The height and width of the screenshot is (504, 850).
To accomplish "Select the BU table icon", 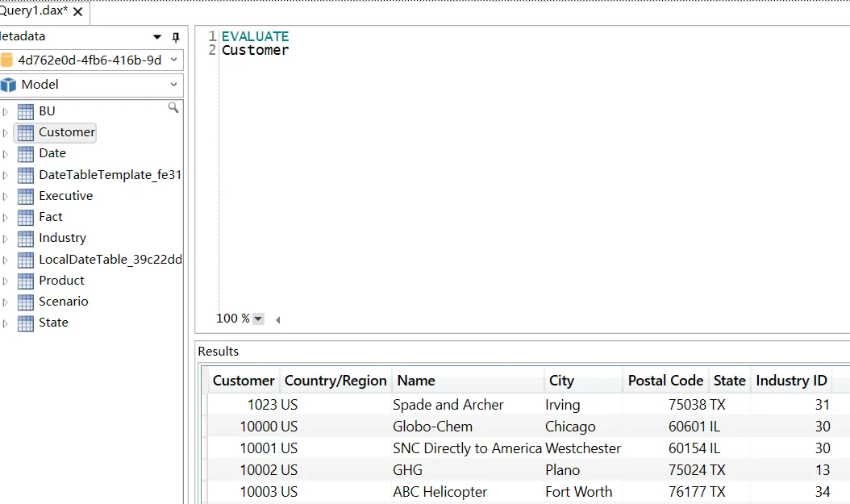I will (26, 111).
